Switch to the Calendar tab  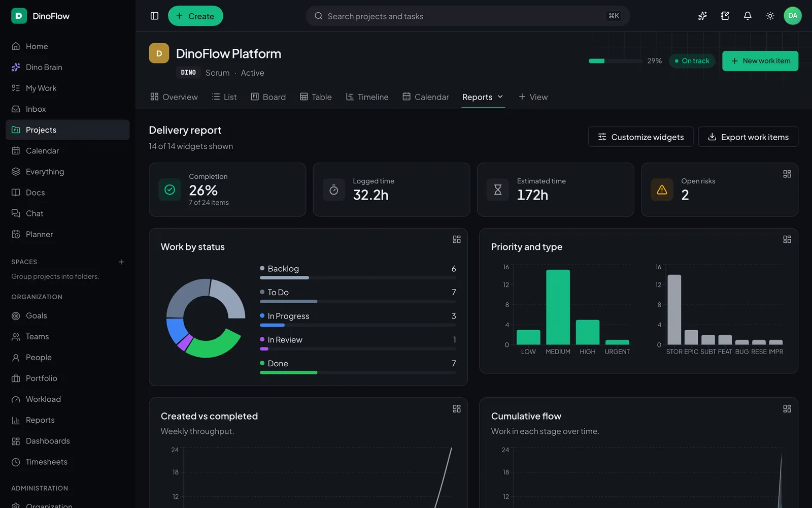[426, 97]
